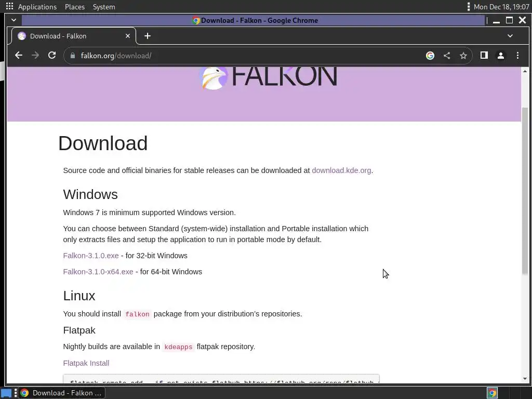
Task: Click the Chrome tray icon in bottom panel
Action: (492, 393)
